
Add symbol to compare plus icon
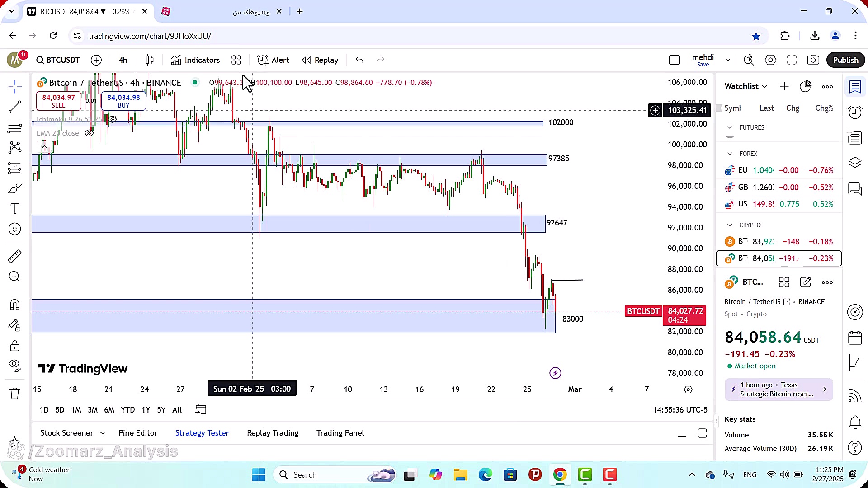coord(96,60)
